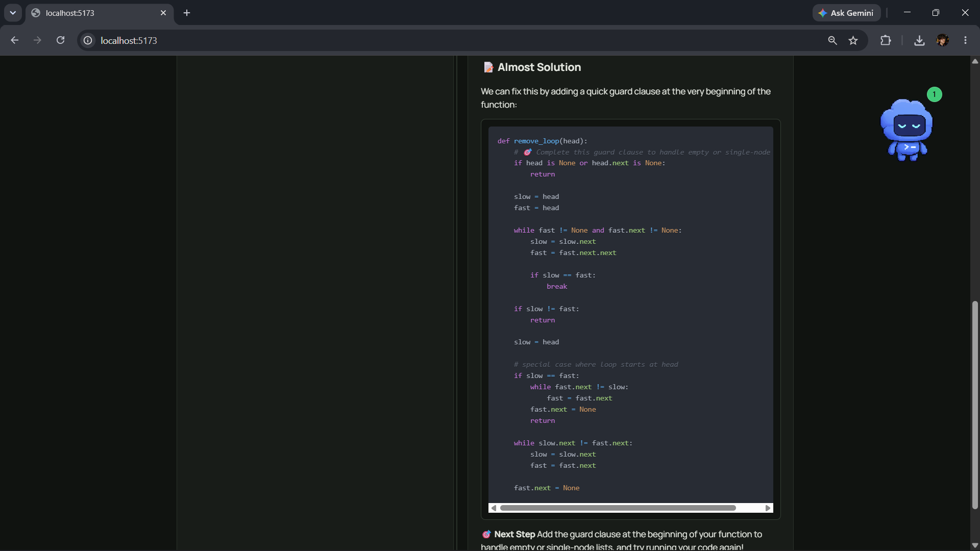The width and height of the screenshot is (980, 551).
Task: Click page scrollbar up arrow
Action: tap(975, 61)
